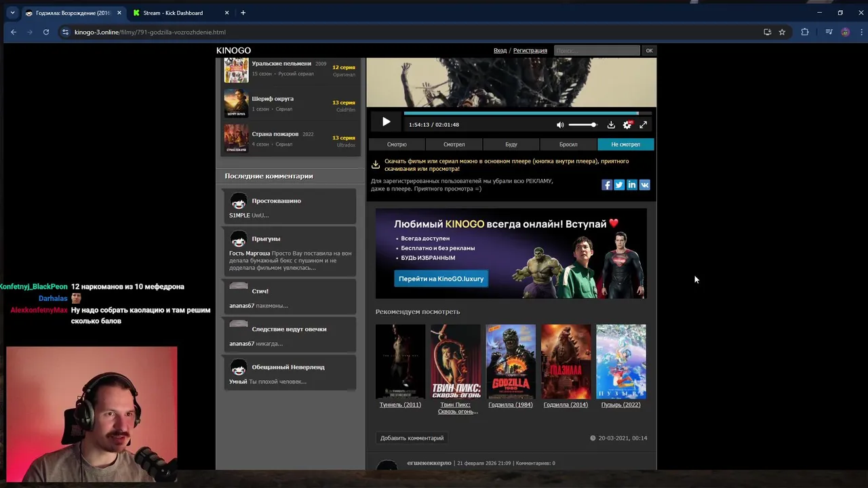The height and width of the screenshot is (488, 868).
Task: Open browser extensions puzzle icon
Action: 805,32
